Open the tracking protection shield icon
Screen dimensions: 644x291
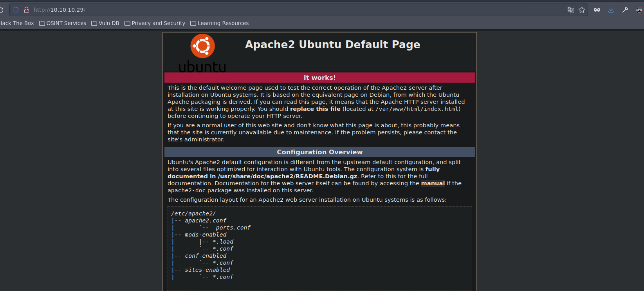16,10
